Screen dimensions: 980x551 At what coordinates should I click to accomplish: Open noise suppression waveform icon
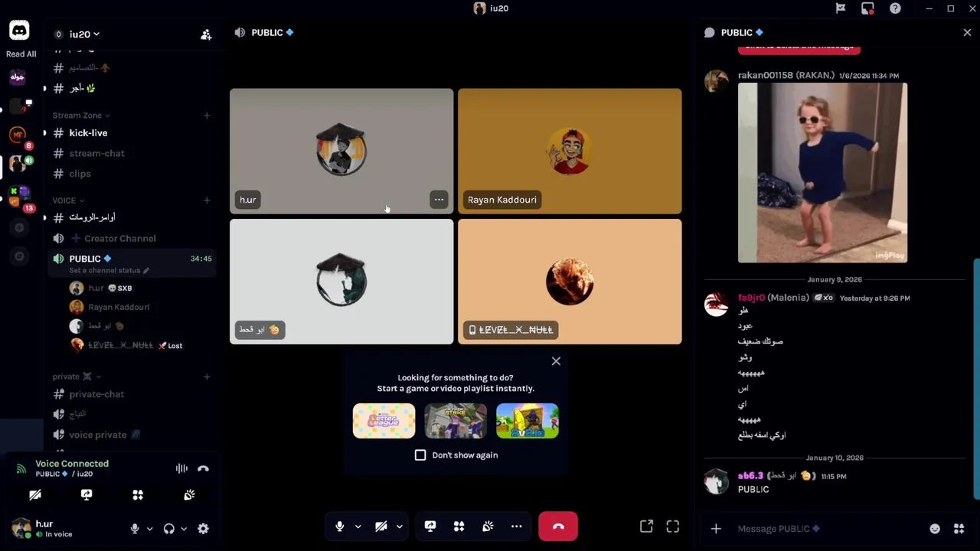point(181,468)
